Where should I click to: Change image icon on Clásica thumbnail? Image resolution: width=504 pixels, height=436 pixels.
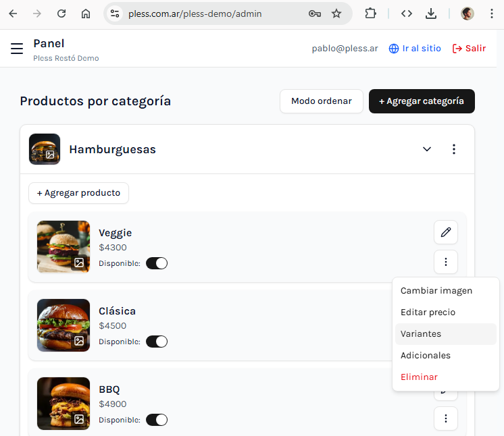coord(79,341)
